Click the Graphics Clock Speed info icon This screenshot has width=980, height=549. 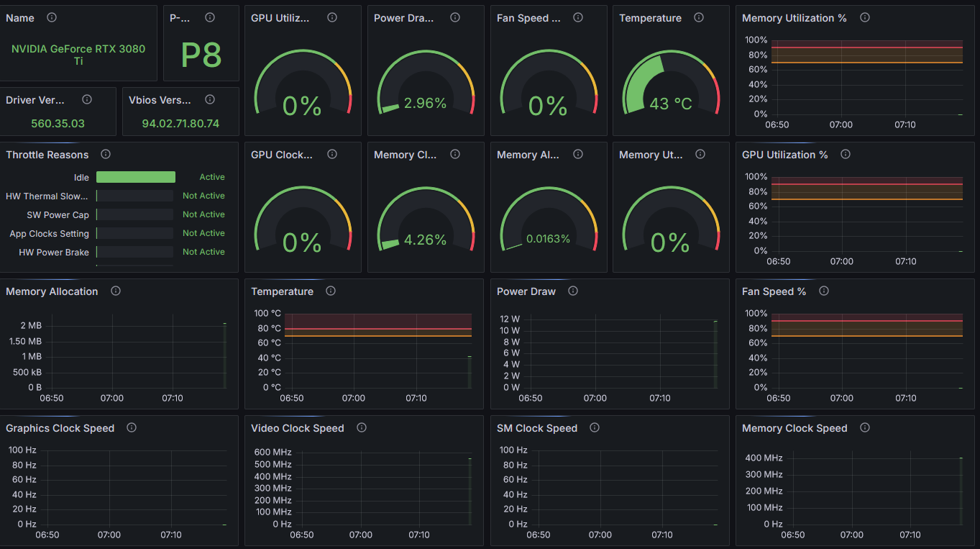pyautogui.click(x=132, y=427)
